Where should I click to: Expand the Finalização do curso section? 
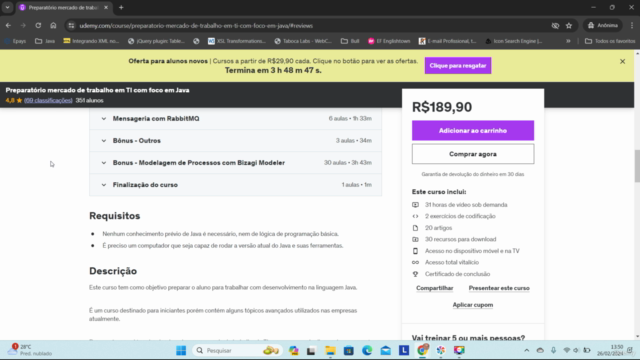click(236, 184)
